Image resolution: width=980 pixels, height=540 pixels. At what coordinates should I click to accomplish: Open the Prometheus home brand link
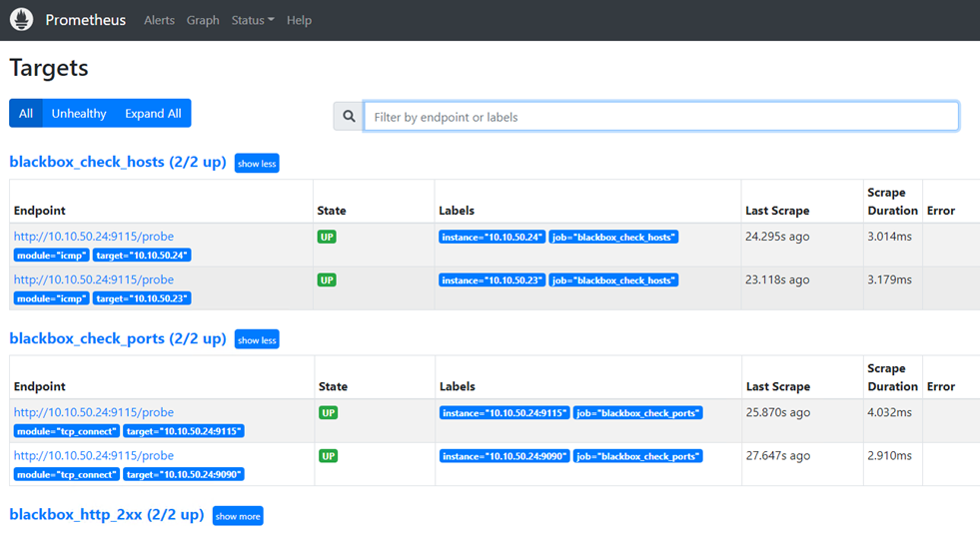click(x=86, y=20)
